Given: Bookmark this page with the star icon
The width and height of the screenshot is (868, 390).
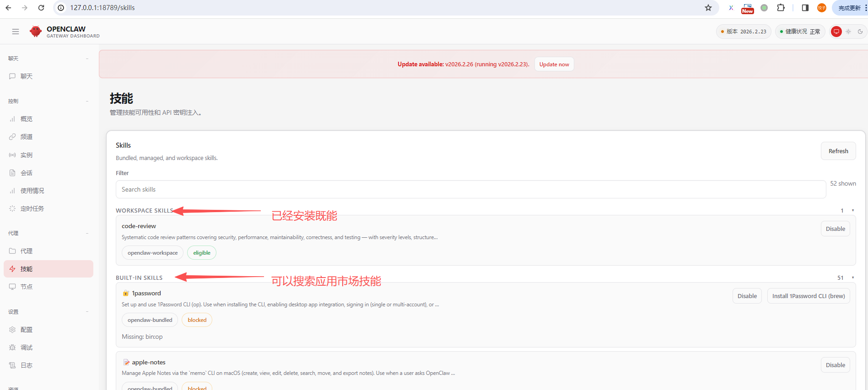Looking at the screenshot, I should [708, 8].
